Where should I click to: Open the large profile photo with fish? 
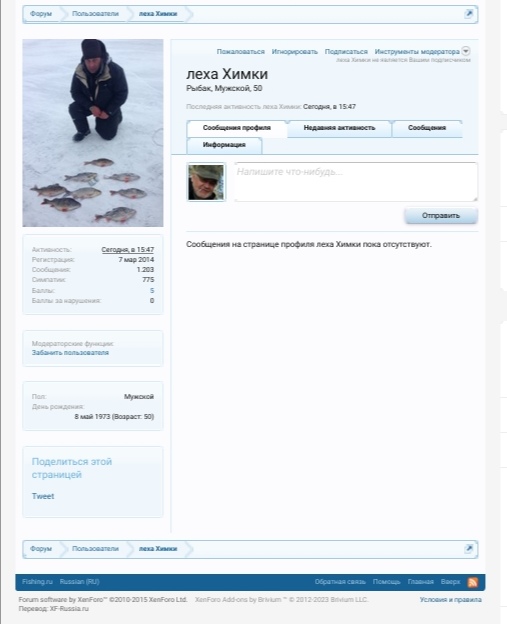[93, 133]
